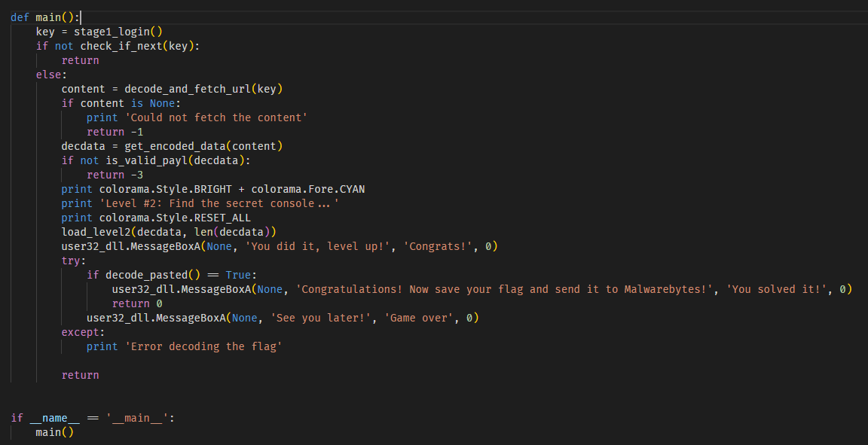Click the 'Level #2: Find the secret console' string
Image resolution: width=868 pixels, height=445 pixels.
219,203
